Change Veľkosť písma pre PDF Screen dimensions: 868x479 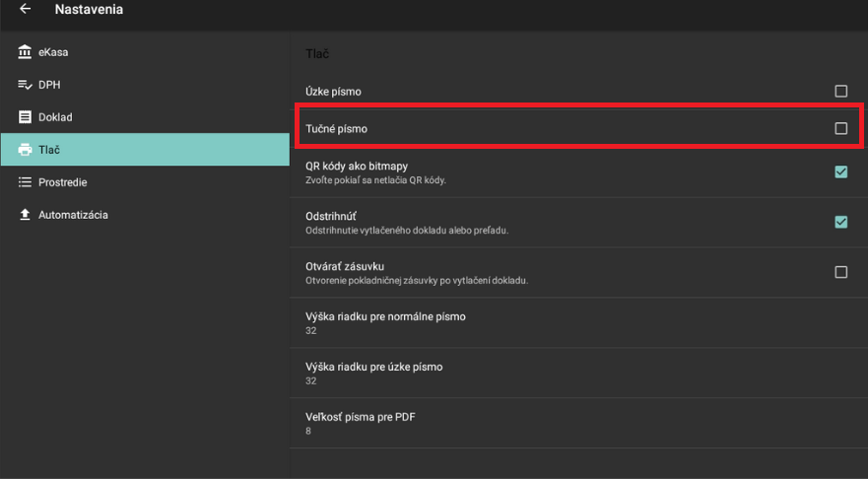point(361,423)
